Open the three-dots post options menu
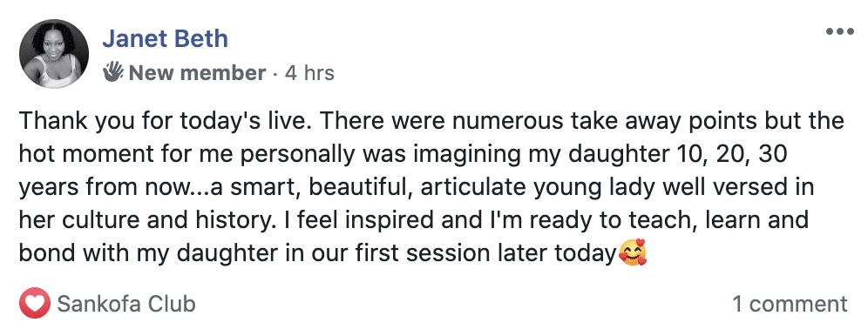868x336 pixels. (x=839, y=31)
